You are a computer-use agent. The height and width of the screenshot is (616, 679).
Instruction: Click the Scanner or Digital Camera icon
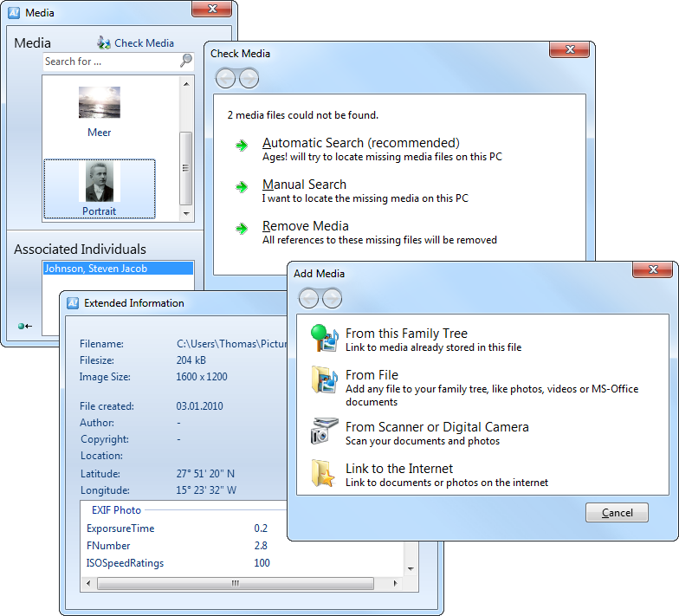(324, 431)
